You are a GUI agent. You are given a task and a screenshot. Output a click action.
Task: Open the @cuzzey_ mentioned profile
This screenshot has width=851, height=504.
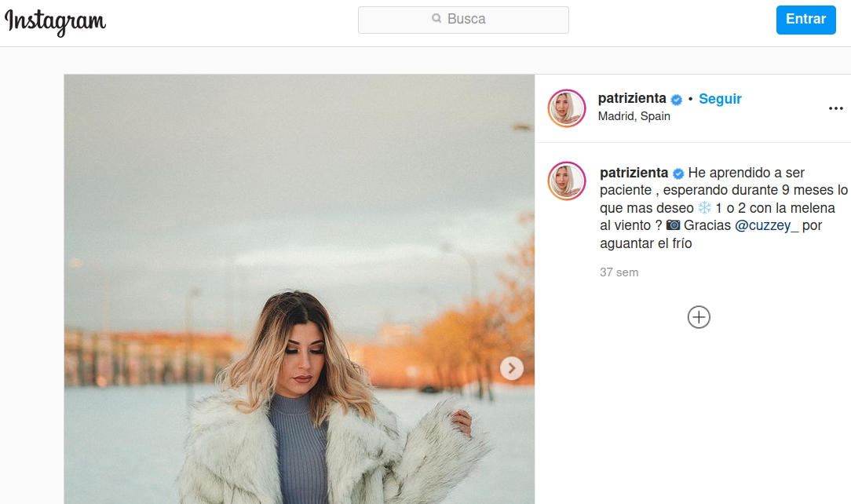point(766,225)
